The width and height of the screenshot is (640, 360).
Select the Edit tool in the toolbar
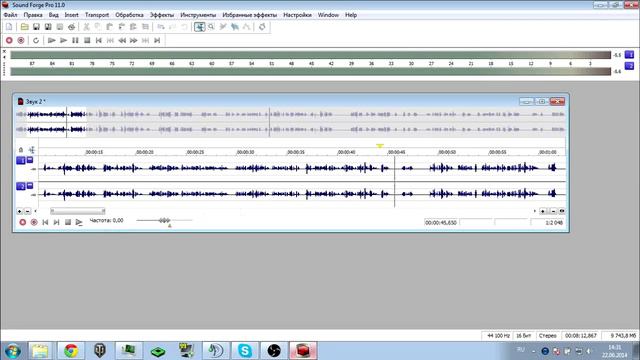click(x=200, y=27)
